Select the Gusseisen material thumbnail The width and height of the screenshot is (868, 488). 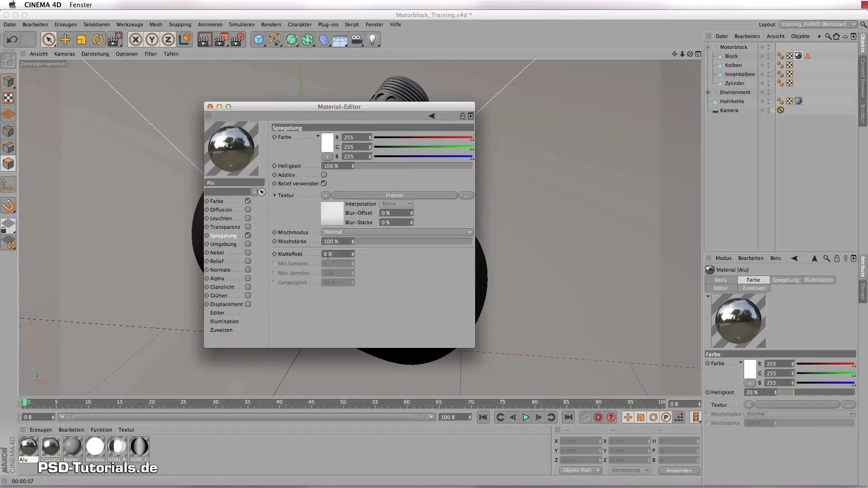click(x=51, y=446)
